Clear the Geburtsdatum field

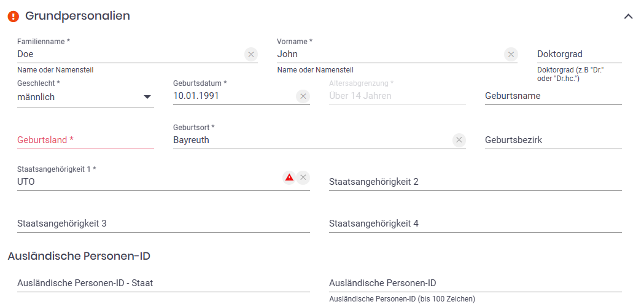303,96
